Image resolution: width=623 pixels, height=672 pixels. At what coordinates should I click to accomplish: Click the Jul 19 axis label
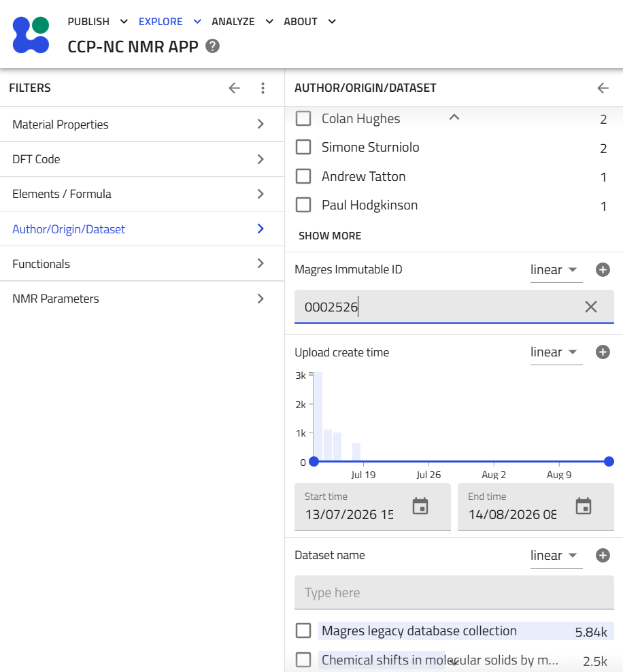[363, 475]
